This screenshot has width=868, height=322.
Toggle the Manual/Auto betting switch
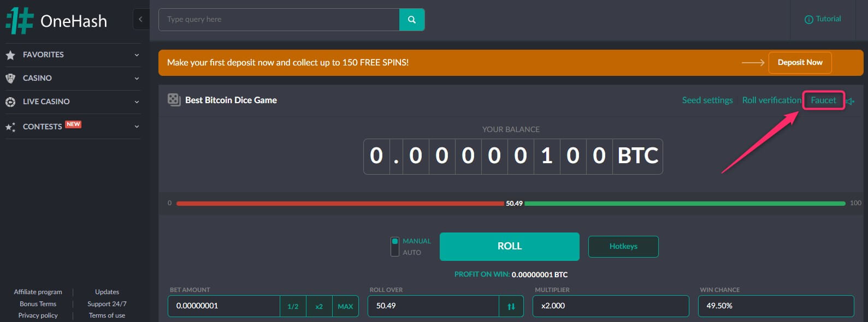pos(395,247)
